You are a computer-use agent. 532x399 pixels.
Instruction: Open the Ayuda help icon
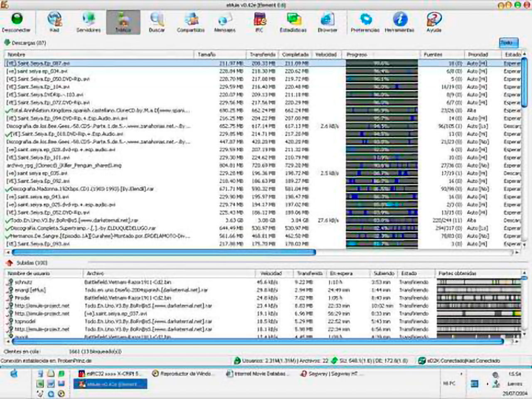click(433, 22)
